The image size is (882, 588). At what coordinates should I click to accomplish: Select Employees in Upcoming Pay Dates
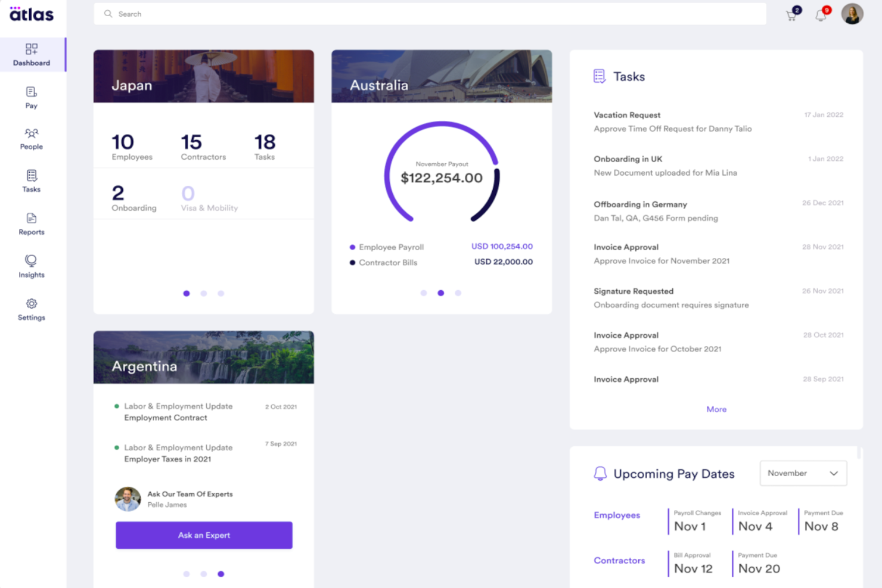[x=617, y=515]
